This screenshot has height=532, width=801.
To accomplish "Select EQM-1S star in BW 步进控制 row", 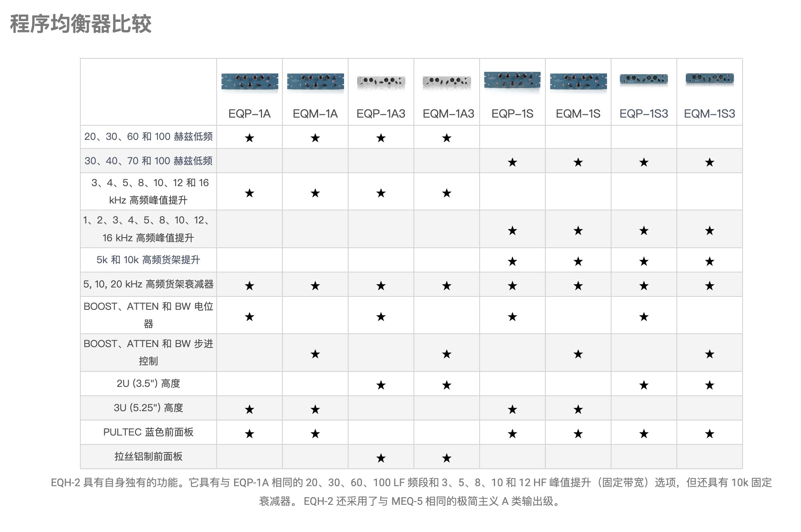I will [578, 354].
